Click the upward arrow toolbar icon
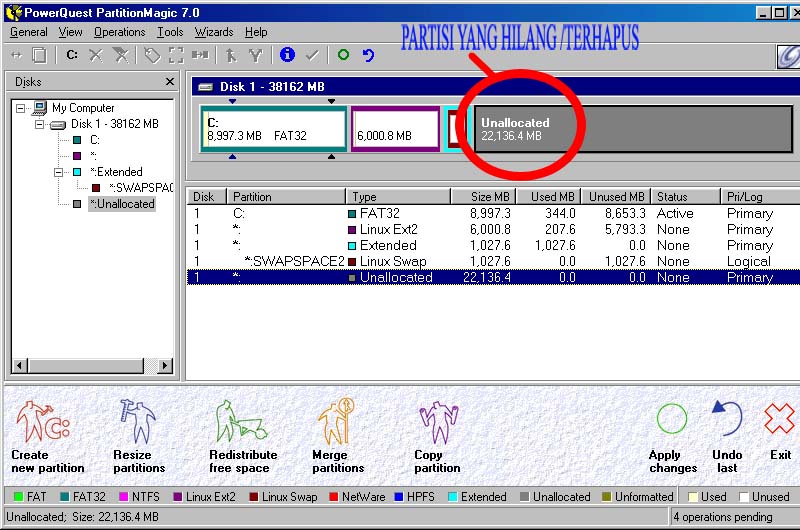 [x=231, y=55]
